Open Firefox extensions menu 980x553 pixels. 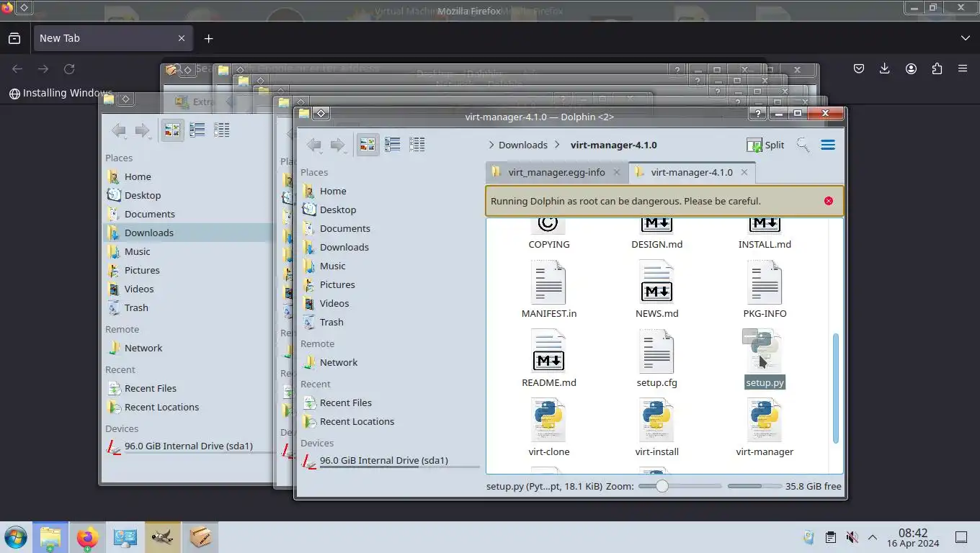click(x=937, y=69)
